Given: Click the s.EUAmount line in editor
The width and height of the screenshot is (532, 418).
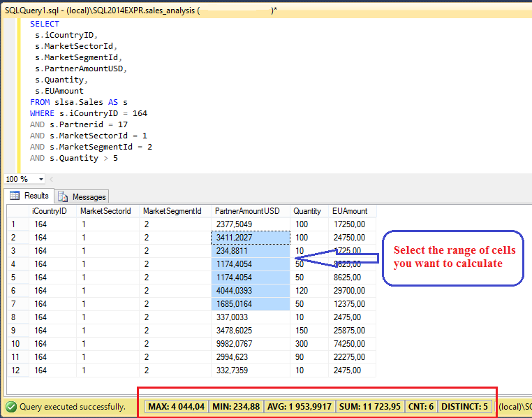Looking at the screenshot, I should point(59,91).
